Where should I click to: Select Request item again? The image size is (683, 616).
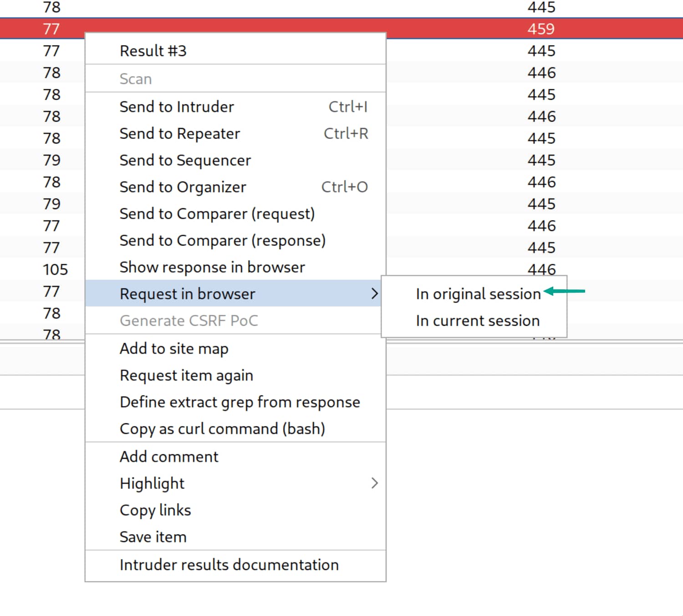(x=186, y=375)
